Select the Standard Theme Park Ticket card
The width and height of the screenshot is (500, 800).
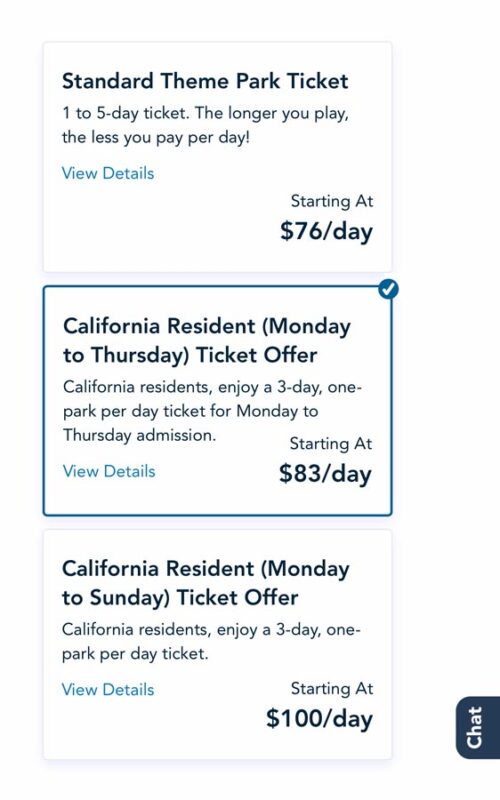(217, 157)
